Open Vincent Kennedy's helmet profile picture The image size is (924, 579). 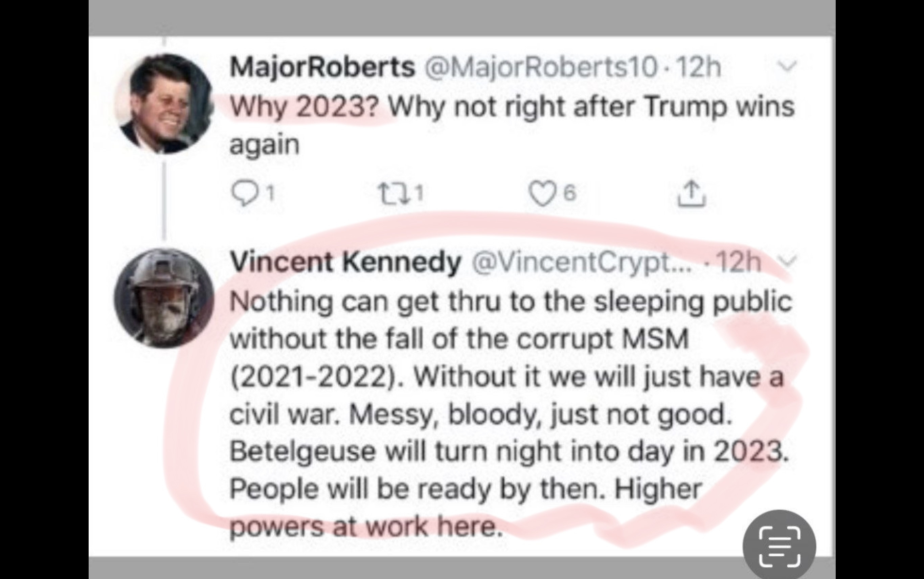[164, 298]
